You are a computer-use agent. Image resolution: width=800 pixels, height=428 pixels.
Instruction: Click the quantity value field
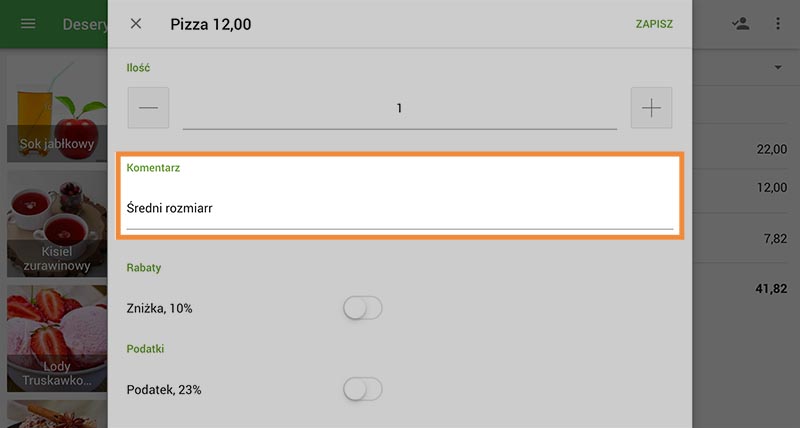[x=399, y=108]
